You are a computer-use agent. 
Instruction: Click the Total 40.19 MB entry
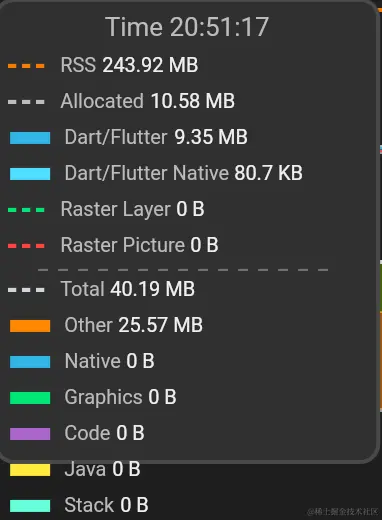click(x=128, y=289)
